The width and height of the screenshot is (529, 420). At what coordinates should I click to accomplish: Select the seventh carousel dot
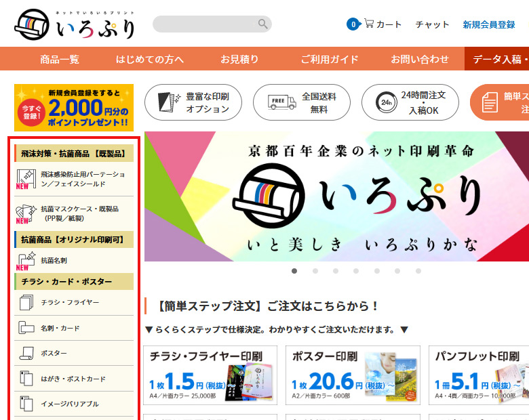click(x=418, y=271)
